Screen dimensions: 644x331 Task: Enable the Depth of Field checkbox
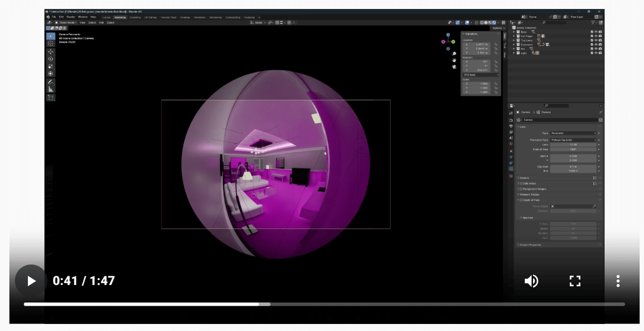click(x=521, y=200)
